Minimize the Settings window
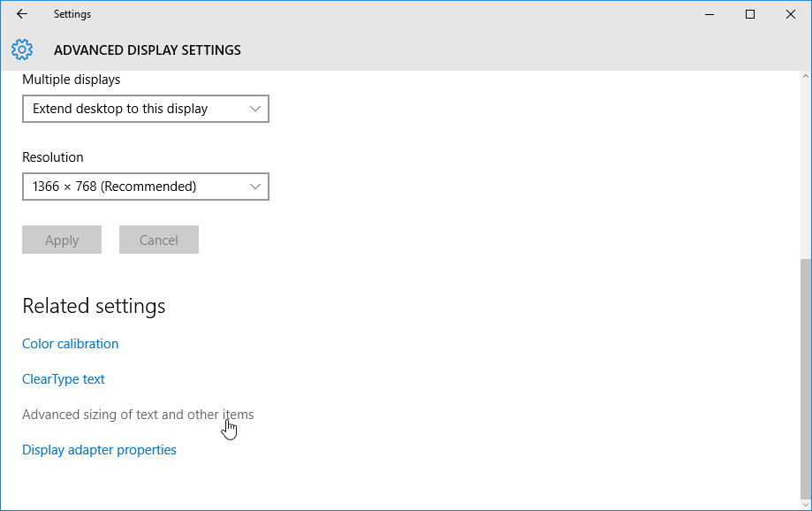The image size is (812, 511). pos(710,14)
